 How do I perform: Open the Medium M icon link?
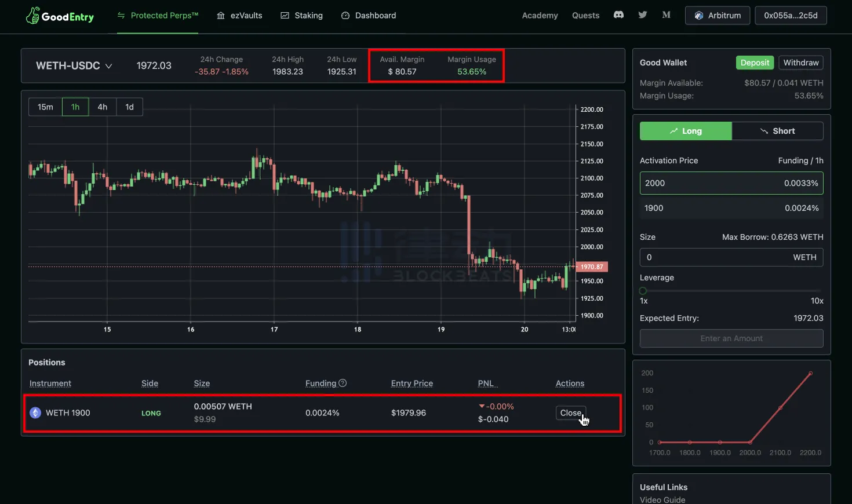coord(666,15)
